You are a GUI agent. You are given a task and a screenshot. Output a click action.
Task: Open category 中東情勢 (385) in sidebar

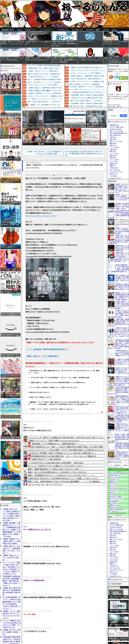(114, 125)
